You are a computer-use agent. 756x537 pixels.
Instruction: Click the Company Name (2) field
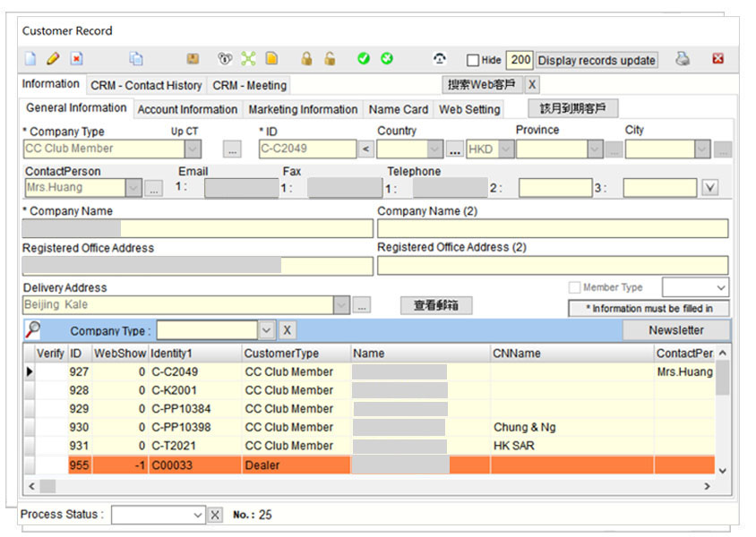coord(552,229)
